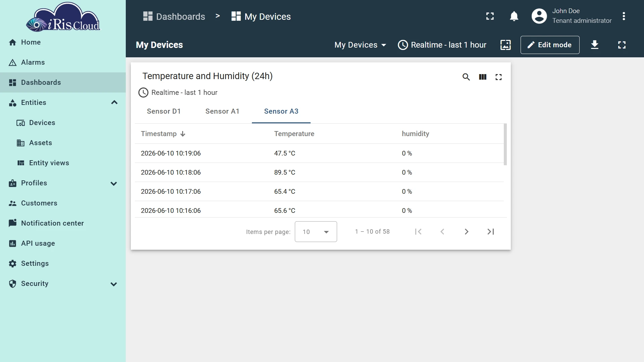Click the 89.5 °C temperature cell
Image resolution: width=644 pixels, height=362 pixels.
click(x=284, y=172)
